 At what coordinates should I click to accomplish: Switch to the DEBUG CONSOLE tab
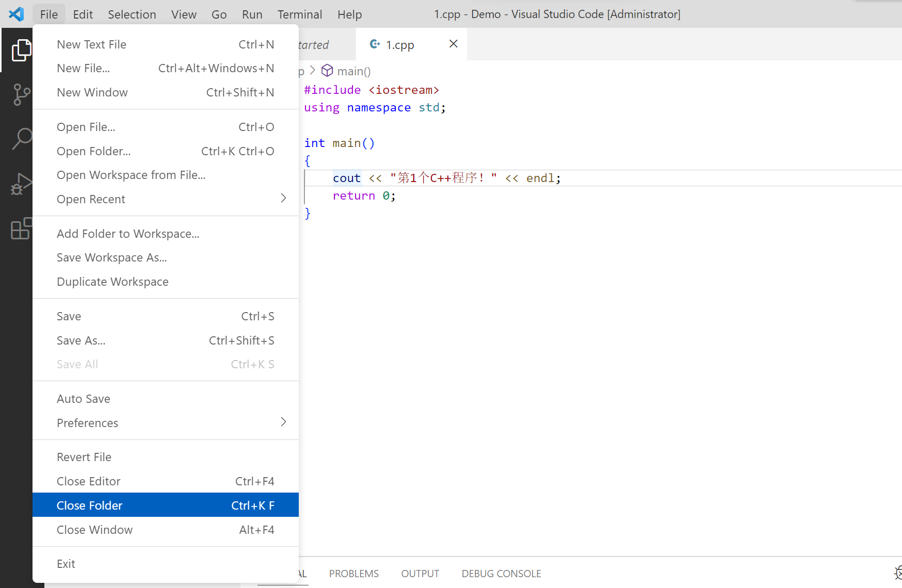coord(501,574)
